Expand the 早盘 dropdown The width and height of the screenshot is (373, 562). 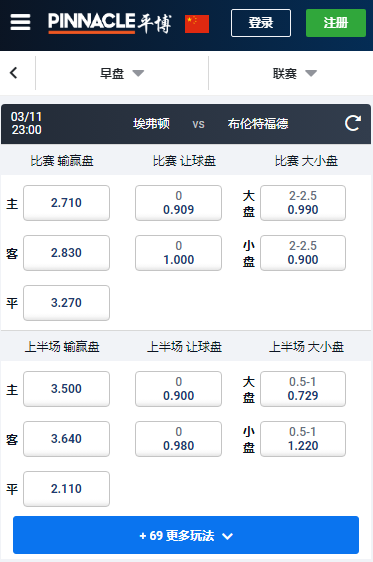pos(122,73)
